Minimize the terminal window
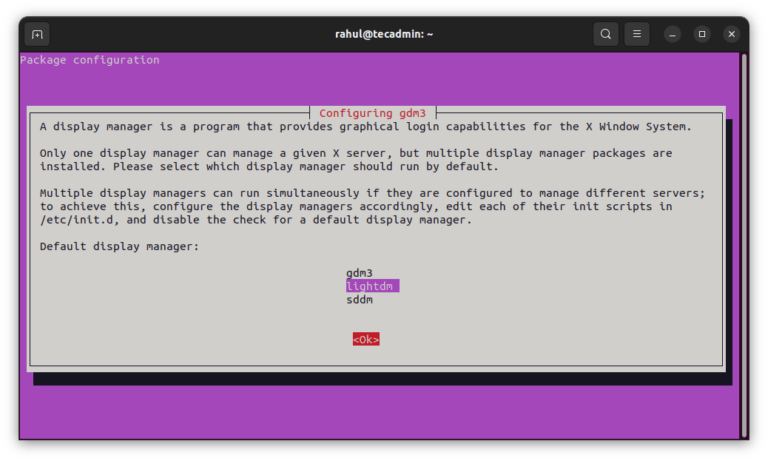Image resolution: width=768 pixels, height=461 pixels. click(x=674, y=34)
